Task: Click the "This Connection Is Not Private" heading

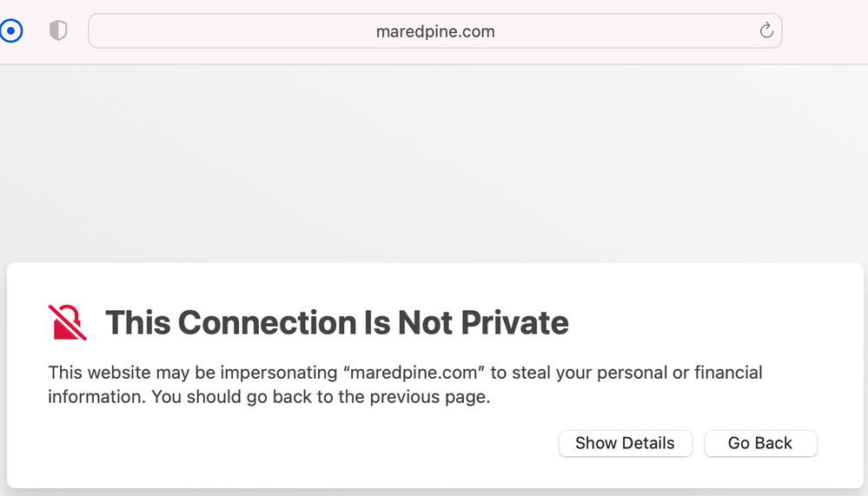Action: [x=336, y=322]
